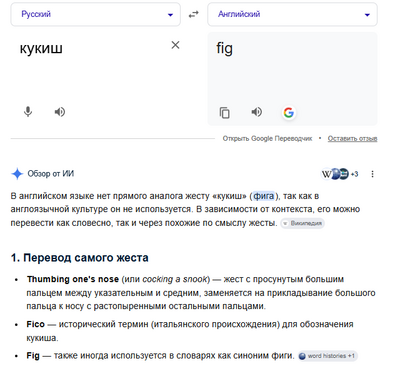Click the Перевод самого жеста heading
The width and height of the screenshot is (400, 366).
pyautogui.click(x=80, y=258)
